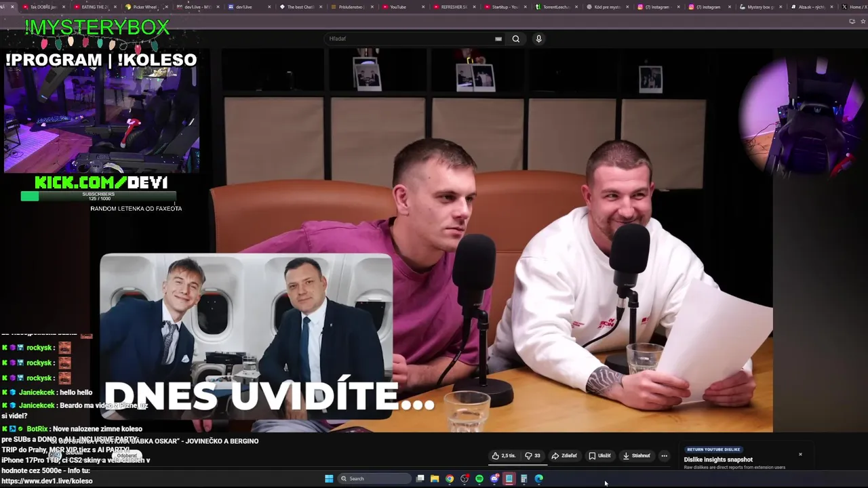Image resolution: width=868 pixels, height=488 pixels.
Task: Click the OBS-like icon with red badge
Action: coord(465,479)
